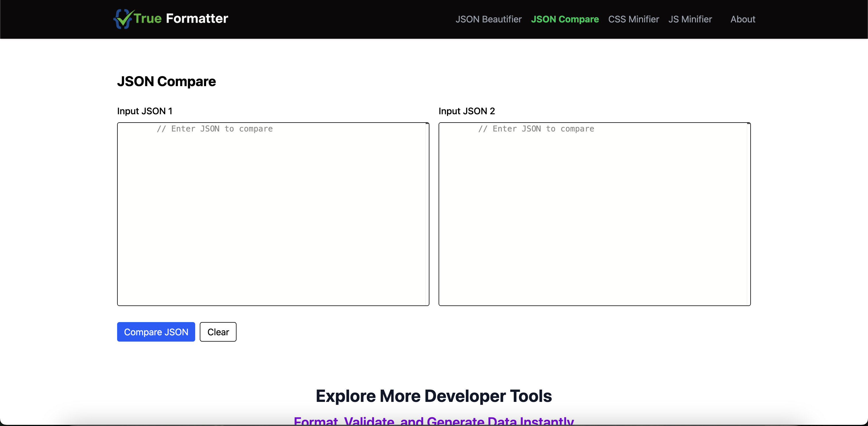Go to the CSS Minifier tool
This screenshot has width=868, height=426.
(x=633, y=19)
